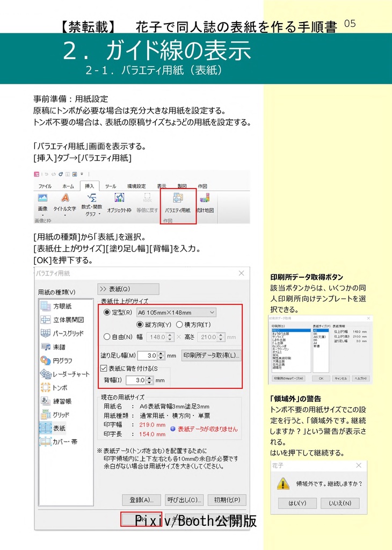Click the >> 表紙(Q) button
392x550 pixels.
(128, 289)
